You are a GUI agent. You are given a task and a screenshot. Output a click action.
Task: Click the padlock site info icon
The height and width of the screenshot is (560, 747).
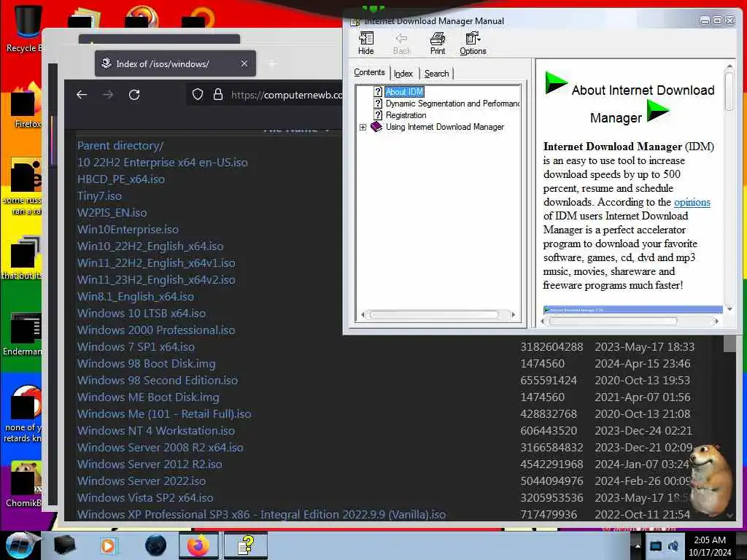coord(218,95)
